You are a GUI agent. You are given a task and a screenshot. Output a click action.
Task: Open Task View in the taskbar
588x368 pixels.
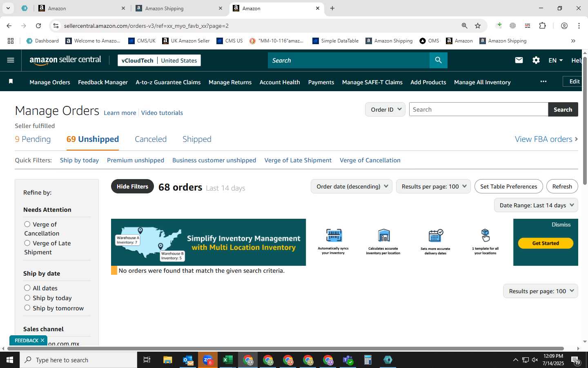(x=147, y=360)
